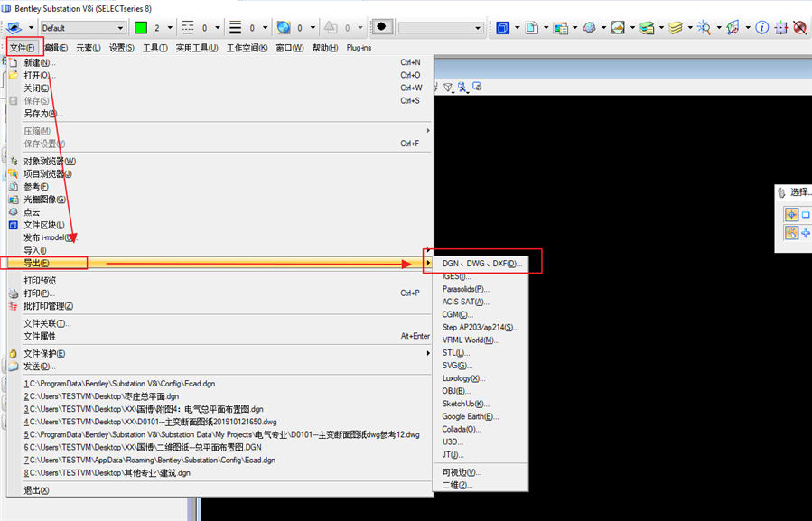This screenshot has height=521, width=812.
Task: Click the saved views picture icon
Action: [x=618, y=27]
